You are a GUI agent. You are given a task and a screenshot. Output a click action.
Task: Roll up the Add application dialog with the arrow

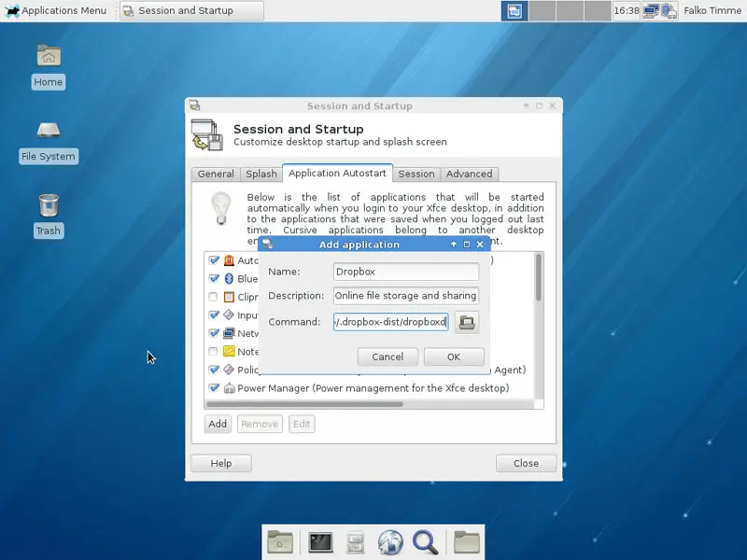pos(454,245)
